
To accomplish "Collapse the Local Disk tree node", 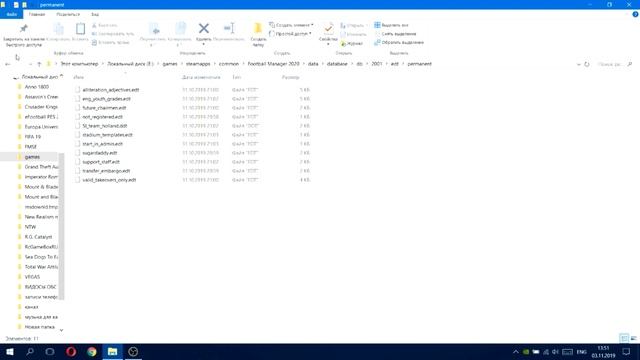I will click(x=15, y=77).
